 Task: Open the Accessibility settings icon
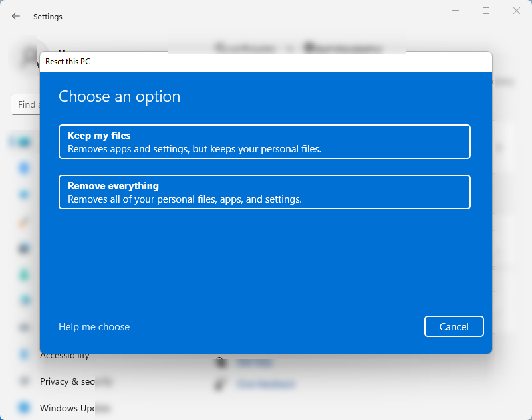pos(24,355)
